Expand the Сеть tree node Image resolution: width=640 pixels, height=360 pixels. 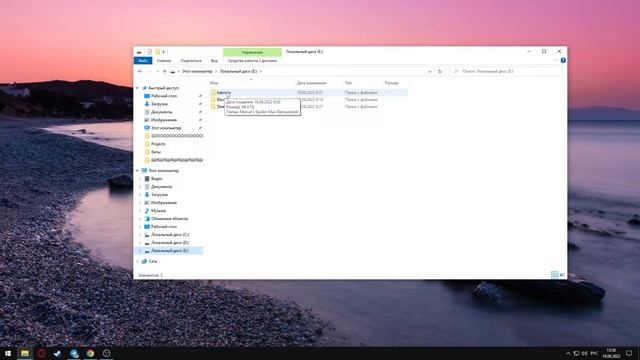138,261
